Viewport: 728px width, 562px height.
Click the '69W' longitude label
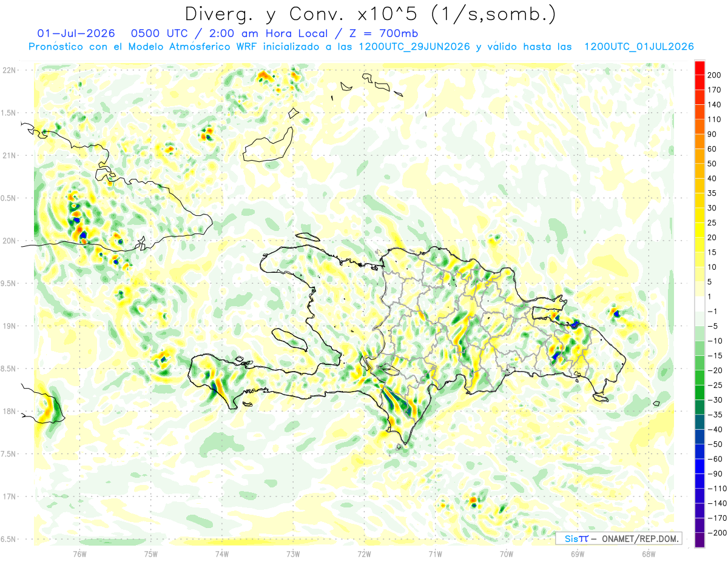pos(578,554)
